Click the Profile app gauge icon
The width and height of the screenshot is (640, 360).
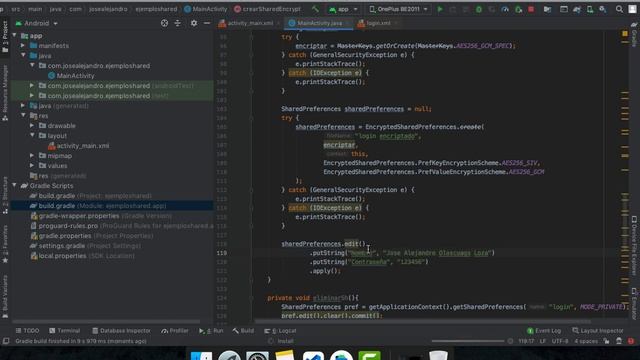[505, 9]
